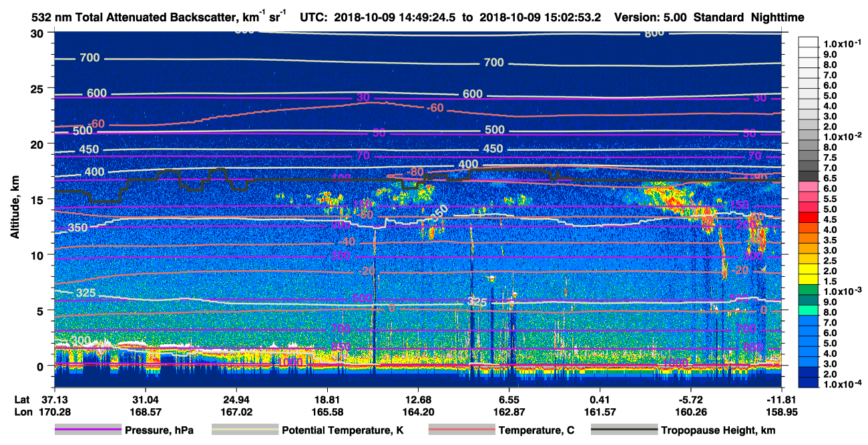Click the color scale label '1.0x10-2'
This screenshot has height=445, width=868.
pos(843,136)
